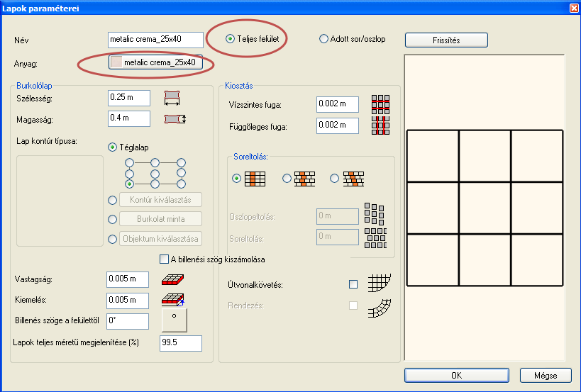Confirm with the OK button
The image size is (581, 392).
tap(457, 376)
